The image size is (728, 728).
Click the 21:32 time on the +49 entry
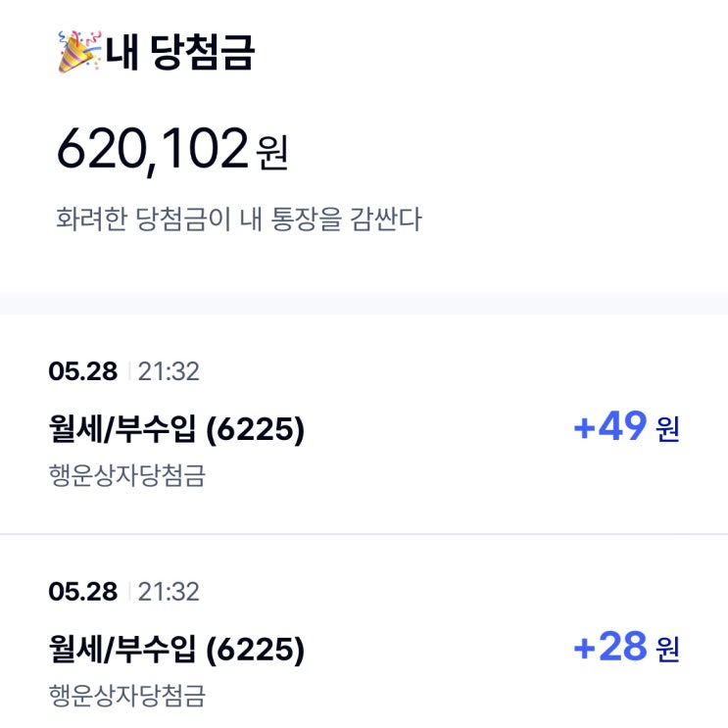point(169,371)
